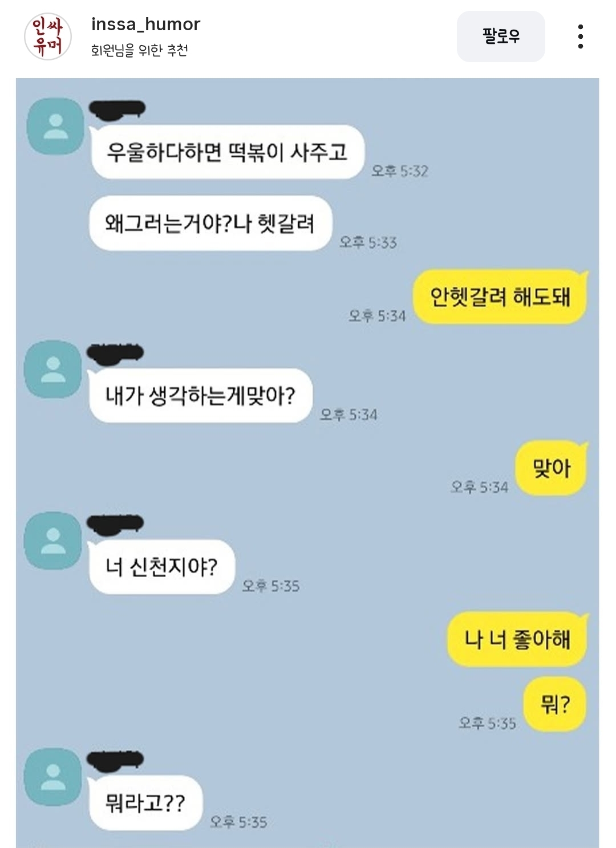The width and height of the screenshot is (616, 848).
Task: Open the three-dot more options menu
Action: tap(580, 36)
